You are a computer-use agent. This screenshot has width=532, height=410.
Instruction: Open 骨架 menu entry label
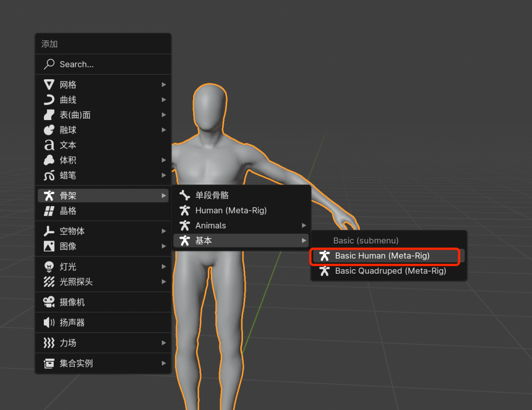(x=68, y=196)
